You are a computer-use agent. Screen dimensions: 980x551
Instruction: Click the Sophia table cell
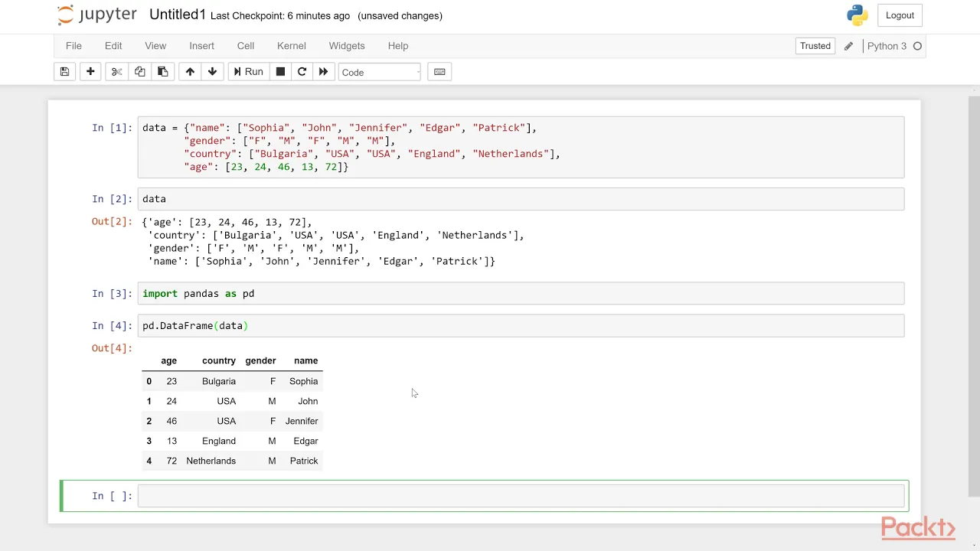303,381
